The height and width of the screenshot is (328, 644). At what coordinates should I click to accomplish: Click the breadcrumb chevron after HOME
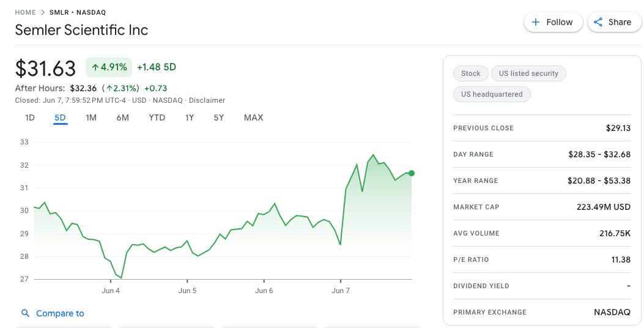click(43, 12)
